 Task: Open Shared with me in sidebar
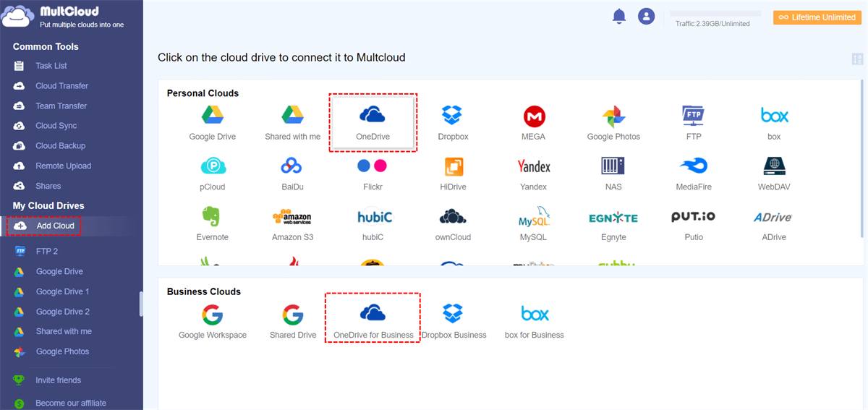[64, 331]
